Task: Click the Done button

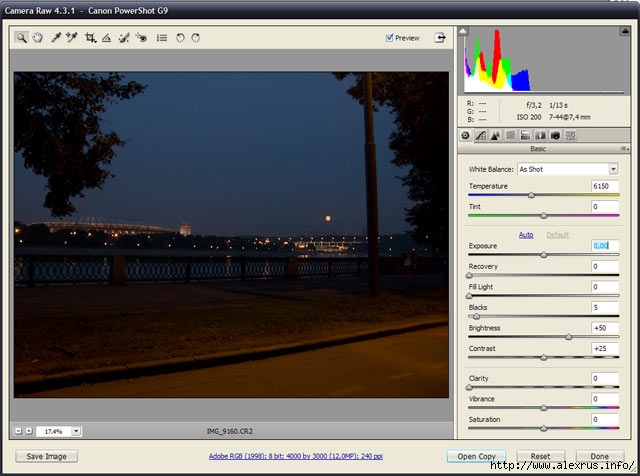Action: click(x=600, y=456)
